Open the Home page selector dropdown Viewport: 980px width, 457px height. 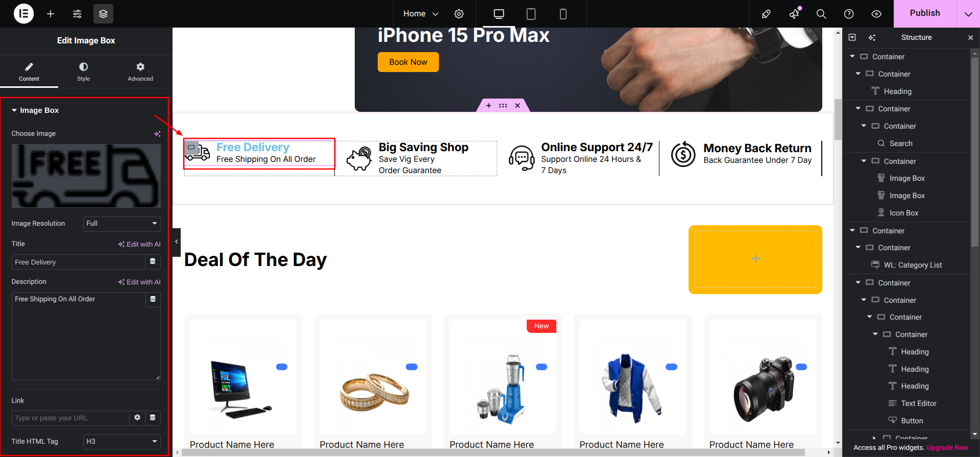[421, 14]
